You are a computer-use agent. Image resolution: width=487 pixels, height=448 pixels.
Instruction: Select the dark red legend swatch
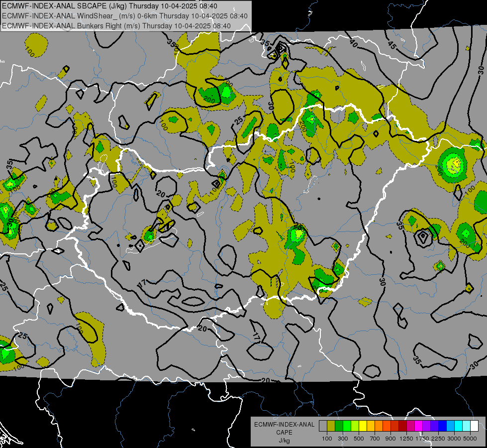pos(402,426)
